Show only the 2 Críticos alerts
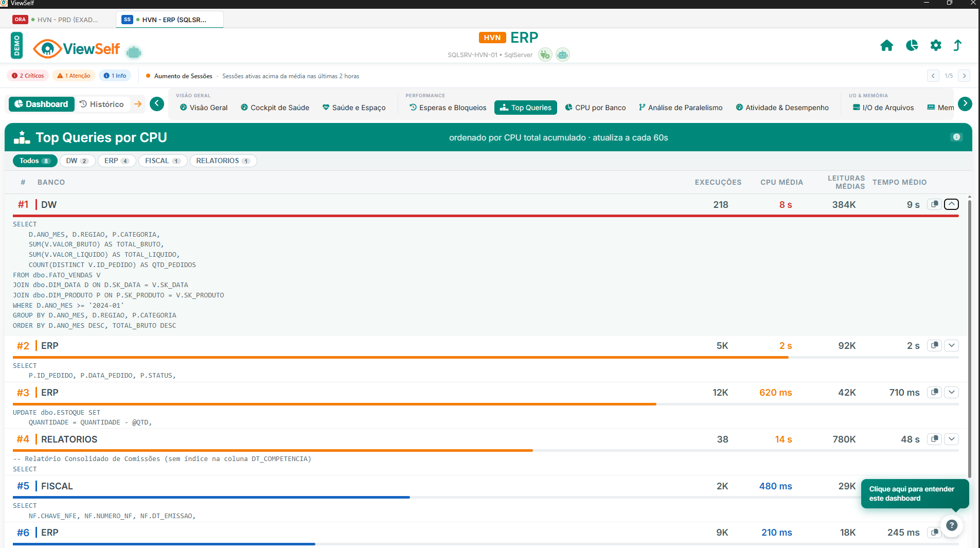The height and width of the screenshot is (548, 980). pos(28,76)
